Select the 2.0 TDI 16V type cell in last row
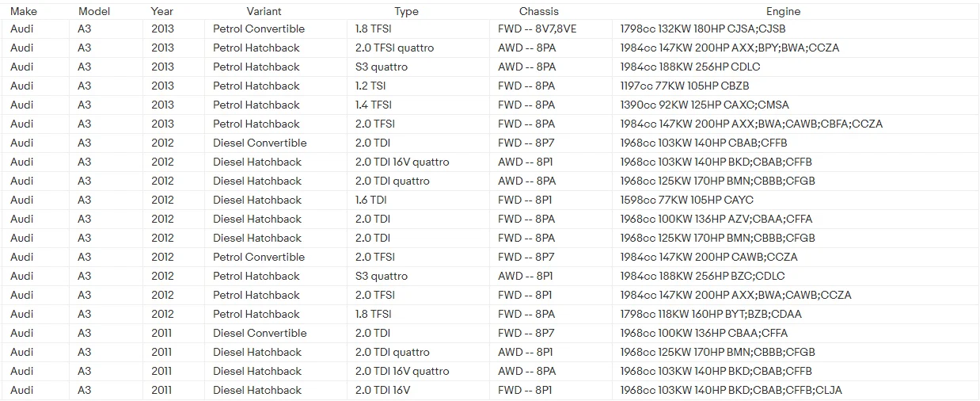Image resolution: width=980 pixels, height=401 pixels. pos(418,391)
